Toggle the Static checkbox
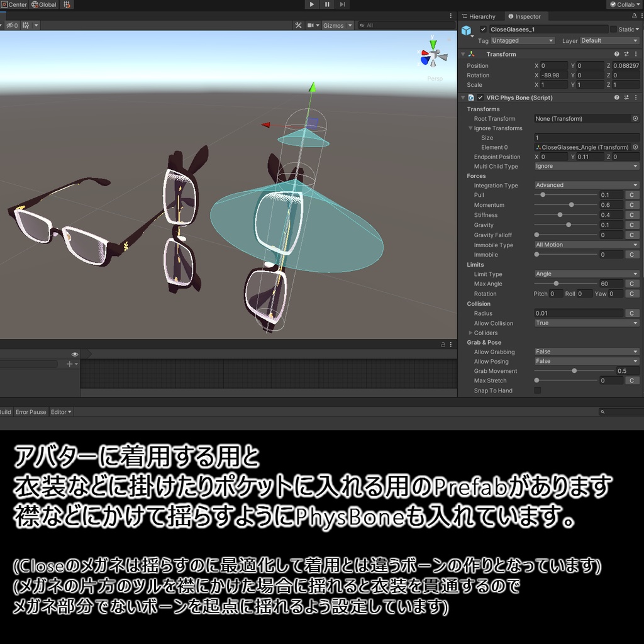The height and width of the screenshot is (644, 644). (613, 29)
